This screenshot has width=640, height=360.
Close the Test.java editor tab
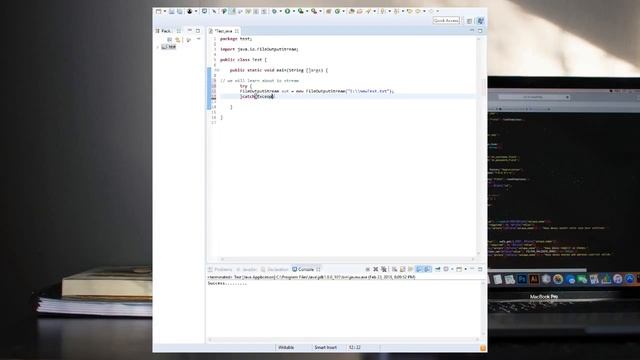pos(237,31)
